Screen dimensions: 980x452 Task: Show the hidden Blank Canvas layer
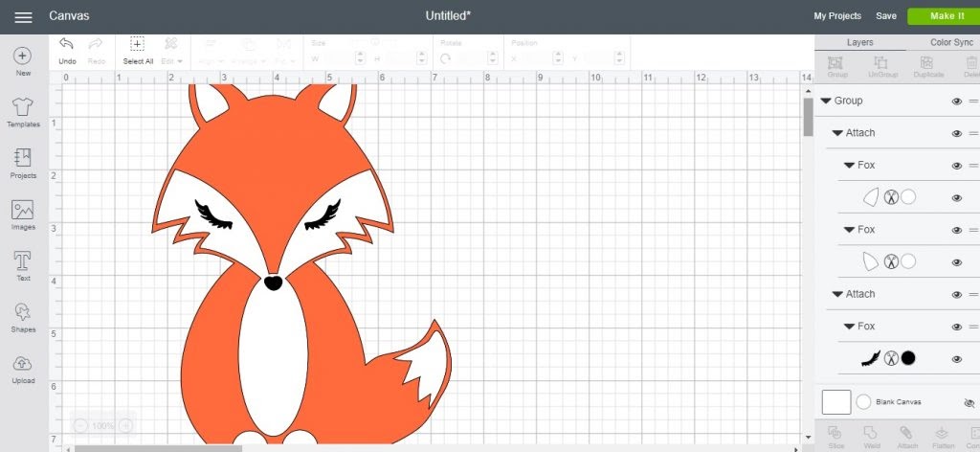tap(969, 403)
